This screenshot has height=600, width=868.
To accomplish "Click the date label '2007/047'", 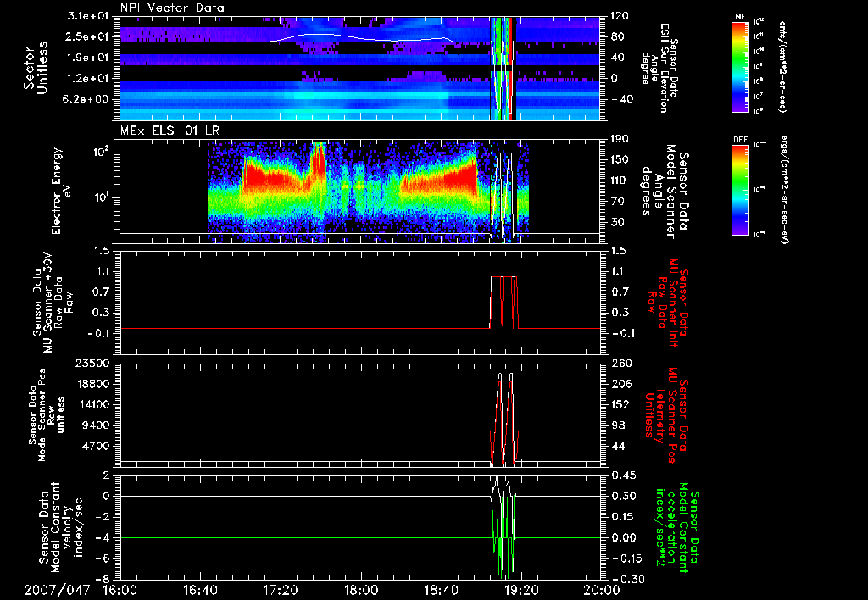I will point(57,590).
